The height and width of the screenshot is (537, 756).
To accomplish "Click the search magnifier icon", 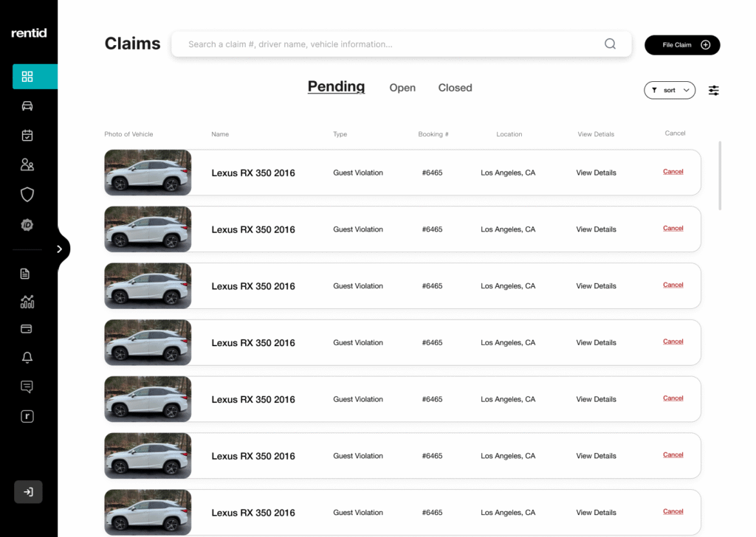I will click(610, 44).
